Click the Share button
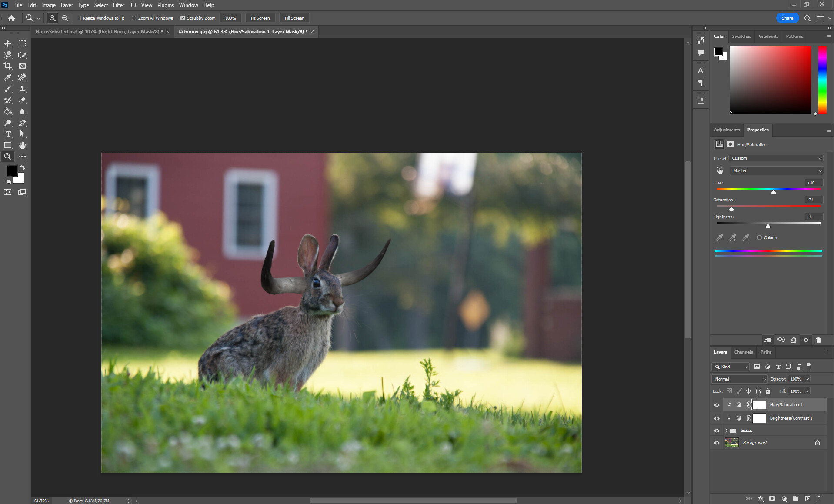 click(787, 18)
